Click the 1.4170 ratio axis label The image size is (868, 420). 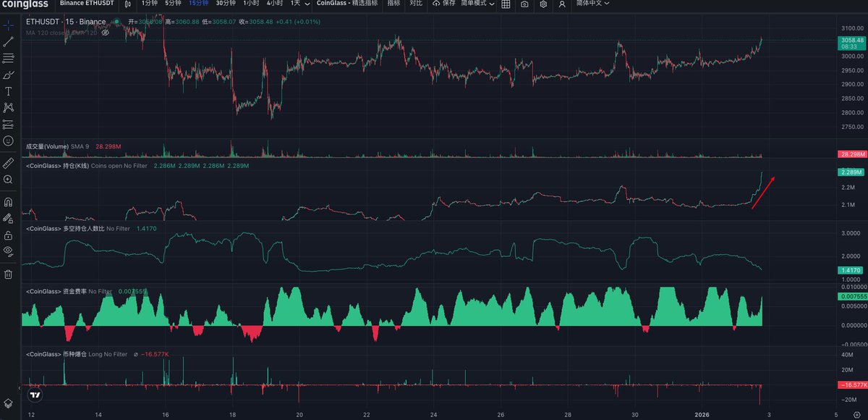[849, 269]
